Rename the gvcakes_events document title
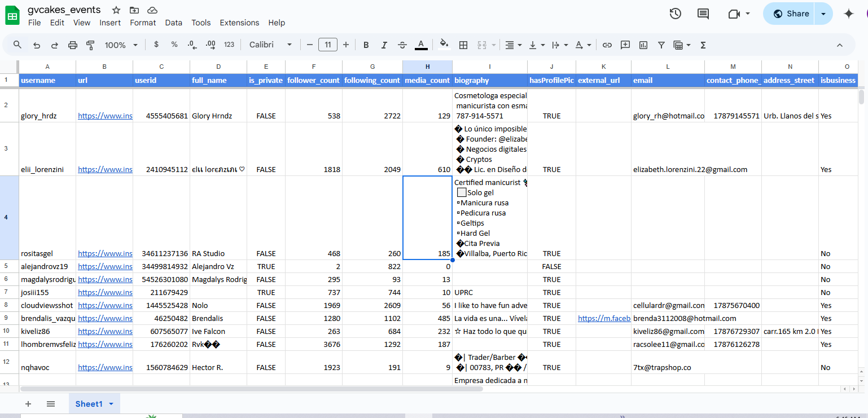 click(64, 10)
